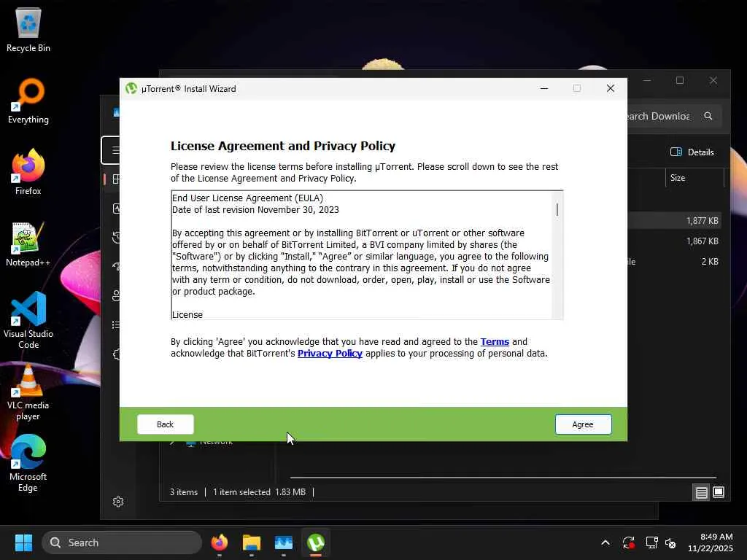Image resolution: width=747 pixels, height=560 pixels.
Task: Select the Microsoft Edge desktop shortcut
Action: pyautogui.click(x=28, y=463)
